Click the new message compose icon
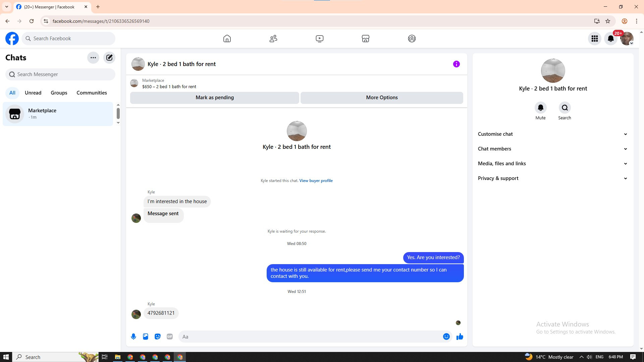Viewport: 644px width, 362px height. pyautogui.click(x=109, y=58)
